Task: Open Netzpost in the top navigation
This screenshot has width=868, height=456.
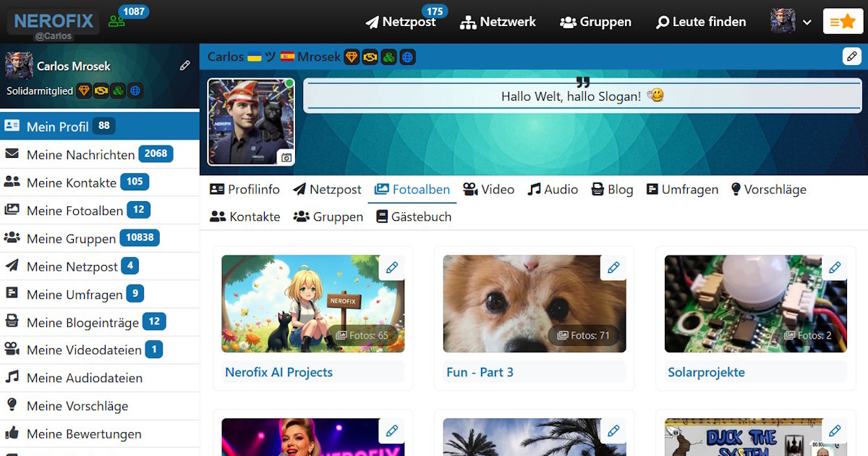Action: [x=401, y=22]
